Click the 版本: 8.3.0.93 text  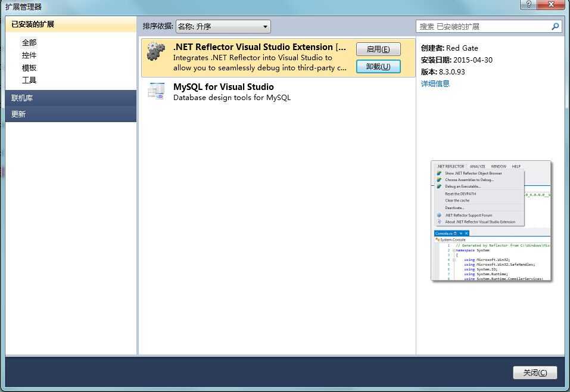[443, 71]
